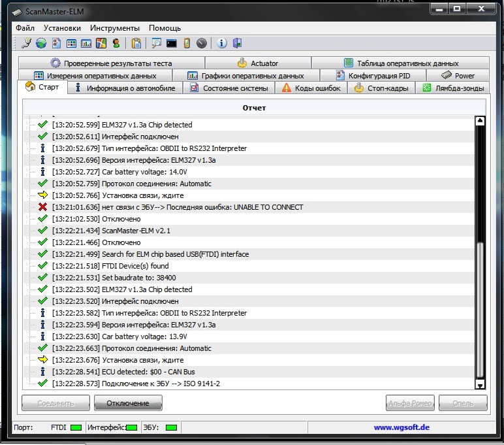Viewport: 504px width, 445px height.
Task: Click the report scrollbar up arrow
Action: [480, 121]
